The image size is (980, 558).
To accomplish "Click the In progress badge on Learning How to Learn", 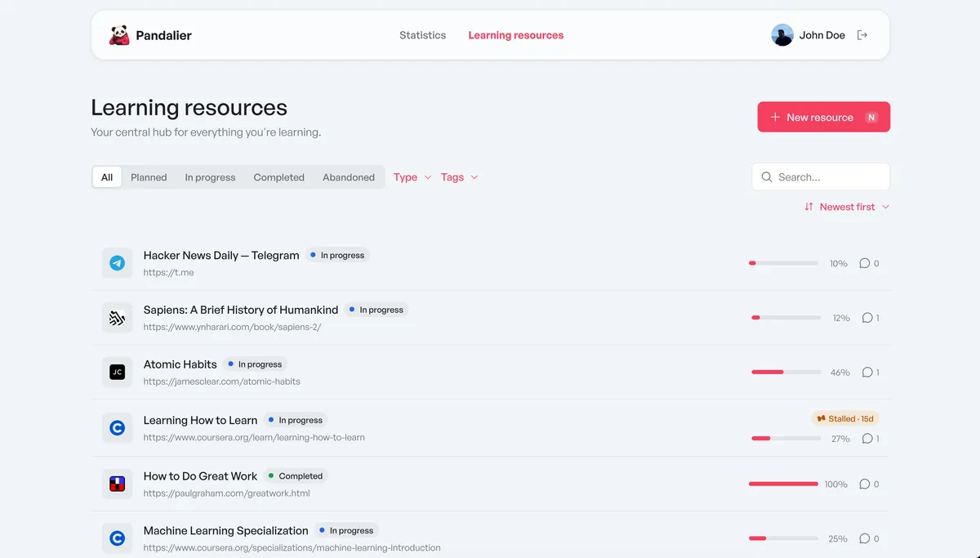I will [296, 421].
